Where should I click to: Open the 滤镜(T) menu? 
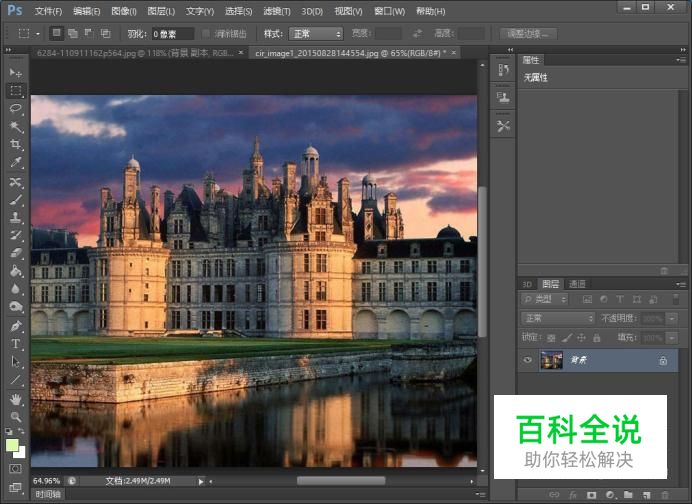tap(277, 11)
